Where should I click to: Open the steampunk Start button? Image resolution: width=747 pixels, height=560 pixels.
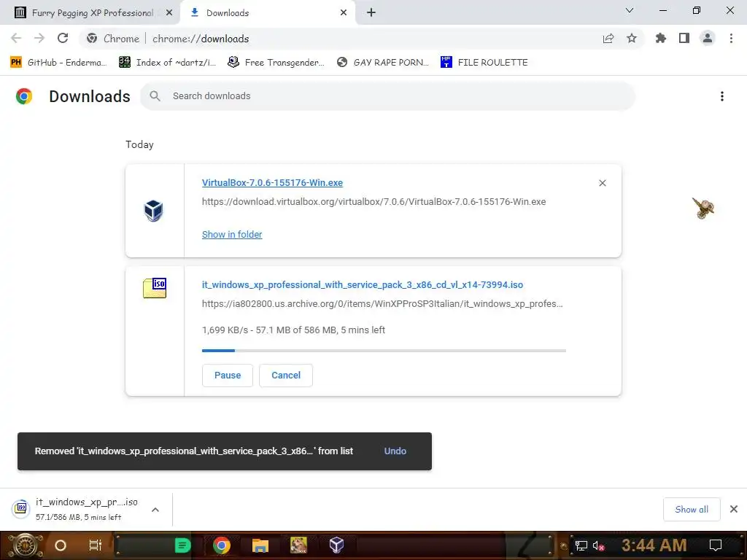[x=26, y=545]
